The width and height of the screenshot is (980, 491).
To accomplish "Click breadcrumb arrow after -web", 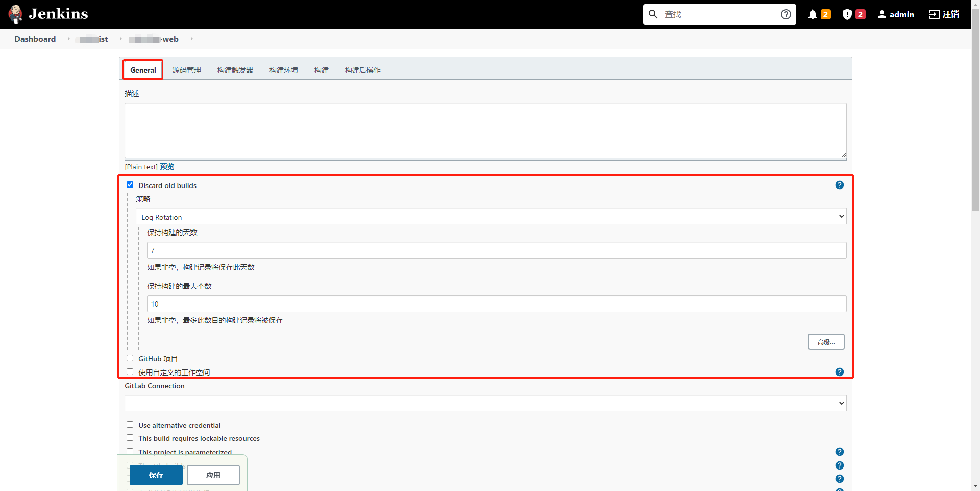I will tap(191, 39).
